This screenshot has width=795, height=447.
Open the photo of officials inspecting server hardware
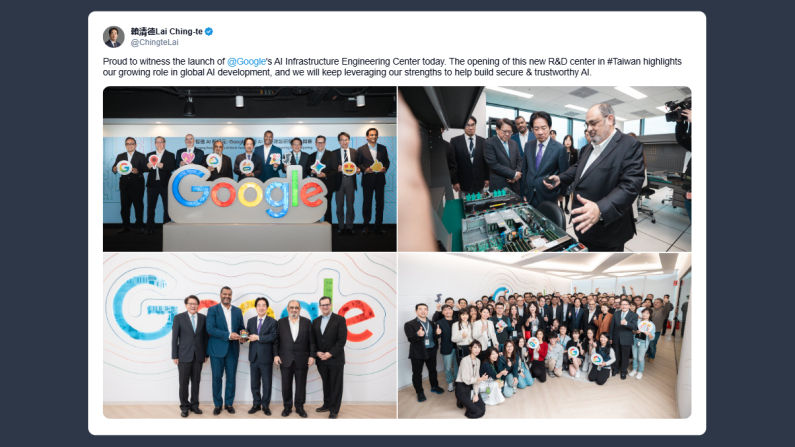545,169
